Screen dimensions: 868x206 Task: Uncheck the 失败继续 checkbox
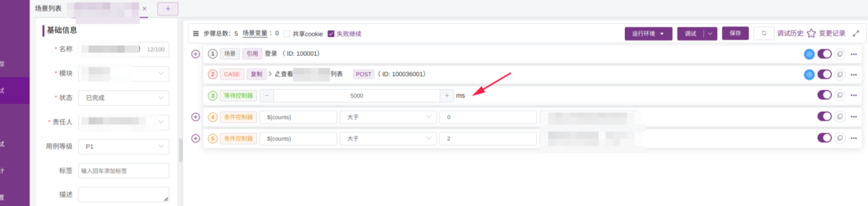[x=331, y=34]
